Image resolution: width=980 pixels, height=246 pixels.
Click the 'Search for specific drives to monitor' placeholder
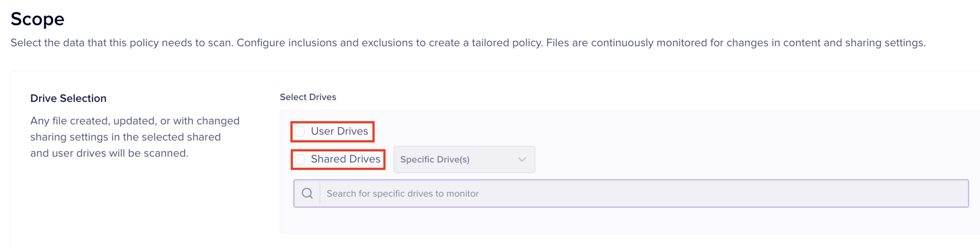pyautogui.click(x=402, y=193)
